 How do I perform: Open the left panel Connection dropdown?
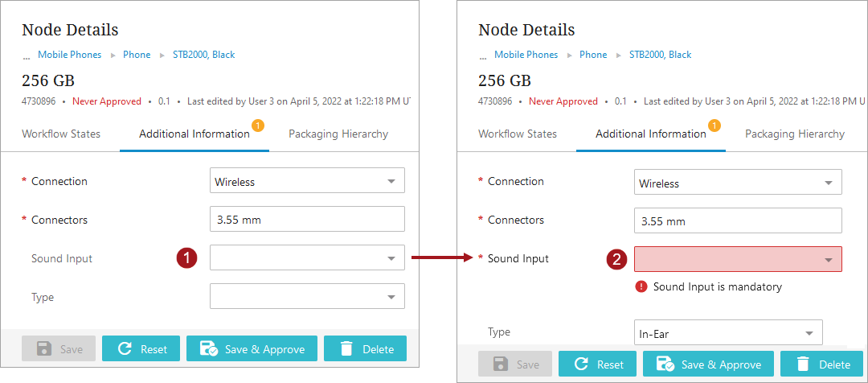click(307, 181)
